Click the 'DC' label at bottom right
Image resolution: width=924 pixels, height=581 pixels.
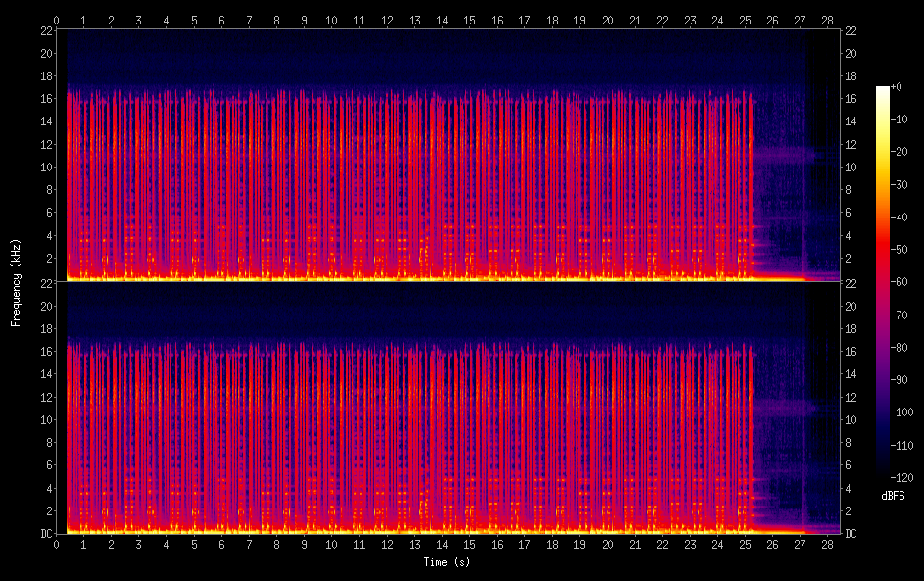click(x=851, y=534)
